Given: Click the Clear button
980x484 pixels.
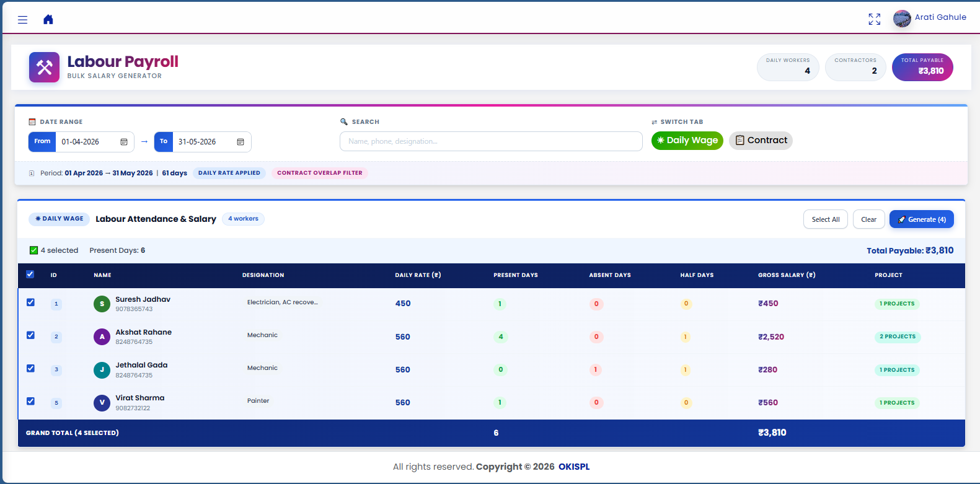Looking at the screenshot, I should coord(868,219).
